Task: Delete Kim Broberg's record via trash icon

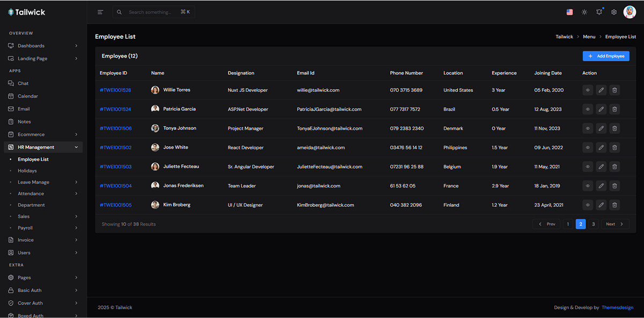Action: pos(614,205)
